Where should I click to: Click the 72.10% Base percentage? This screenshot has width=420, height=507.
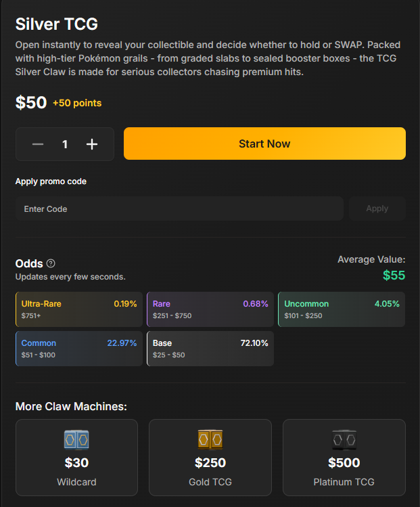pos(254,343)
